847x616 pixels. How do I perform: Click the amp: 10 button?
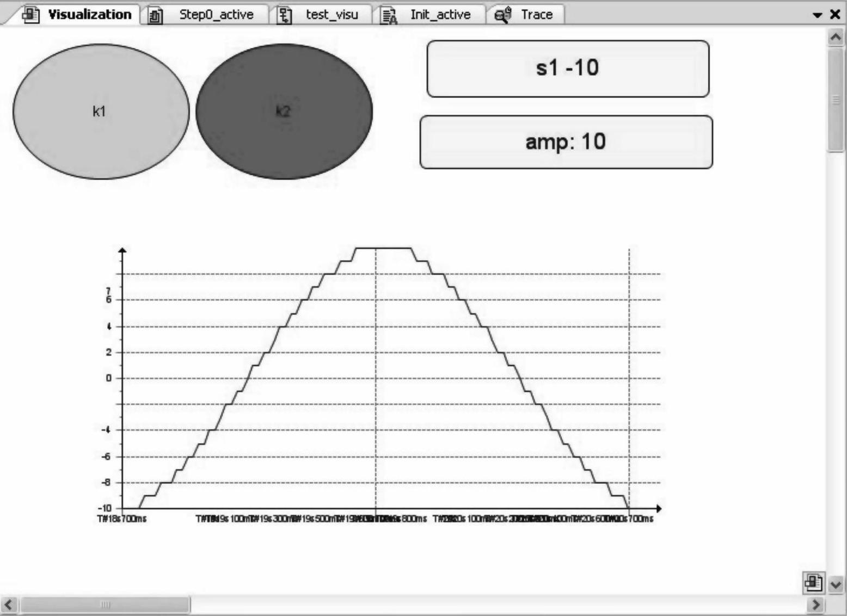[x=566, y=142]
